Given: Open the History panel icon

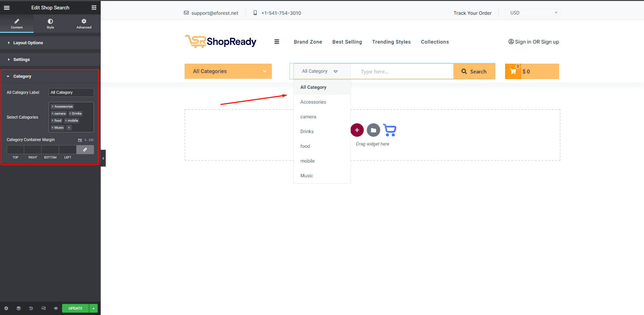Looking at the screenshot, I should (31, 308).
